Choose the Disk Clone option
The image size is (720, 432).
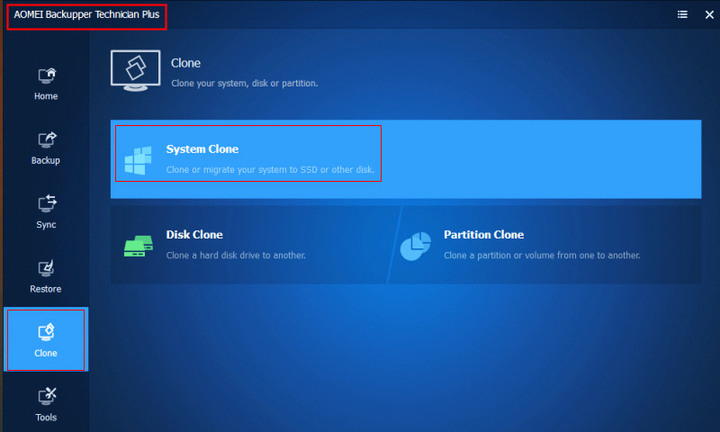click(252, 245)
